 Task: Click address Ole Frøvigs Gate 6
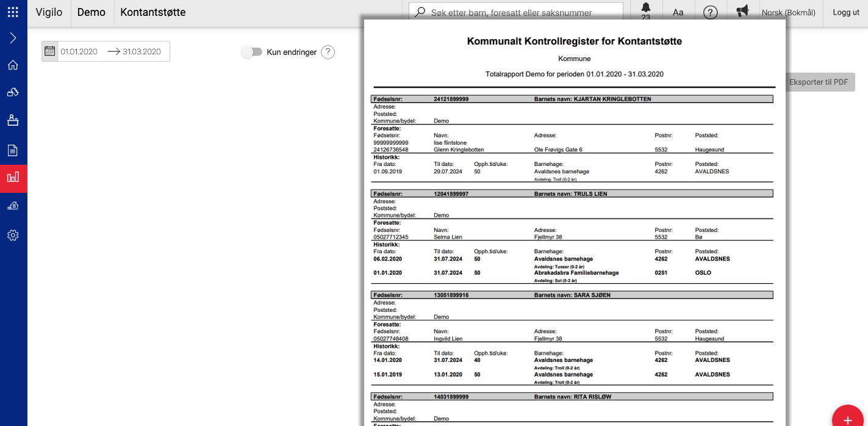coord(558,150)
